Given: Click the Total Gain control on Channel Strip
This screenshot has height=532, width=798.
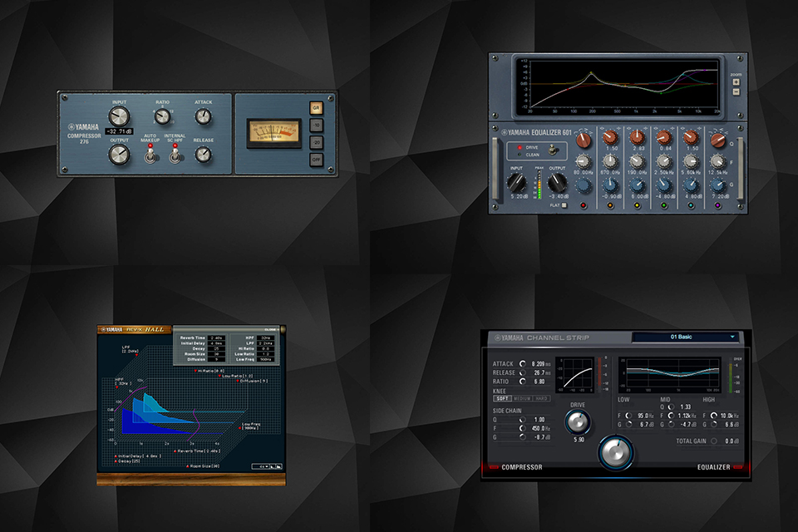Looking at the screenshot, I should (713, 441).
